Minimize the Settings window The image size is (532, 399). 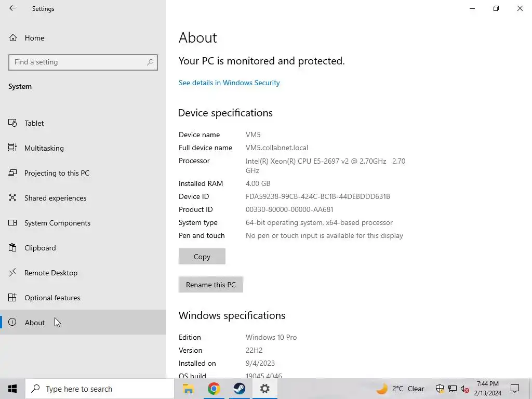point(472,8)
